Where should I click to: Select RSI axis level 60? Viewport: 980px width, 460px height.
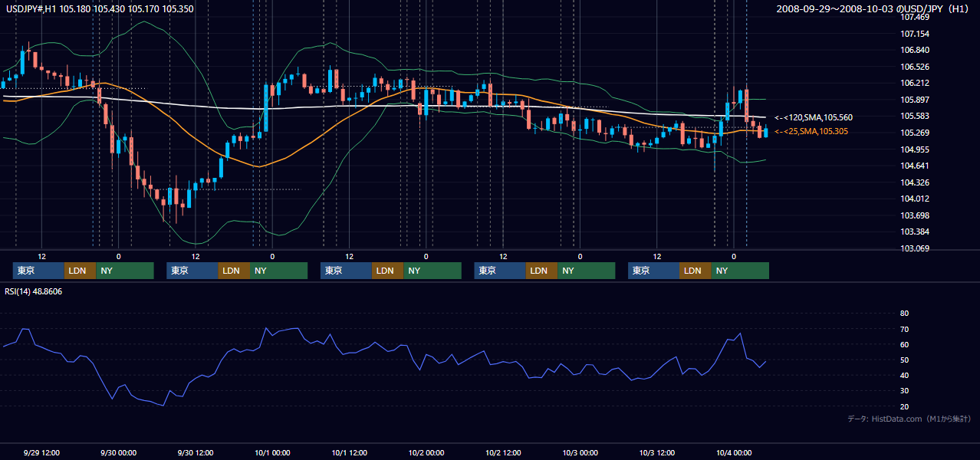(x=904, y=344)
